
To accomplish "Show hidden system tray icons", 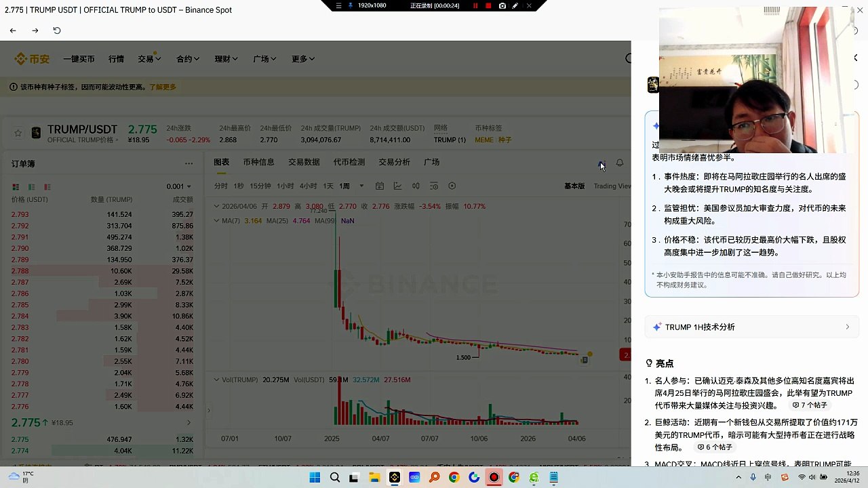I will pos(738,477).
